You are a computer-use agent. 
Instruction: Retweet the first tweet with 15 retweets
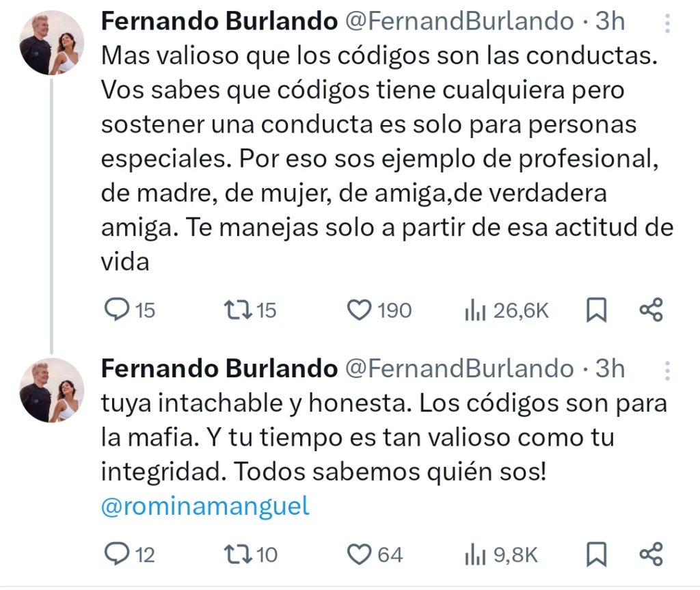click(237, 310)
